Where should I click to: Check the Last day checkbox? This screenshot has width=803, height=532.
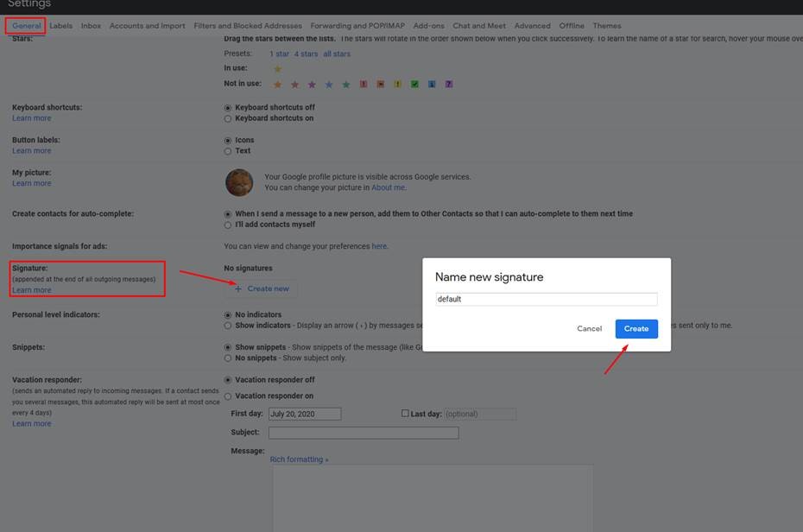click(405, 414)
